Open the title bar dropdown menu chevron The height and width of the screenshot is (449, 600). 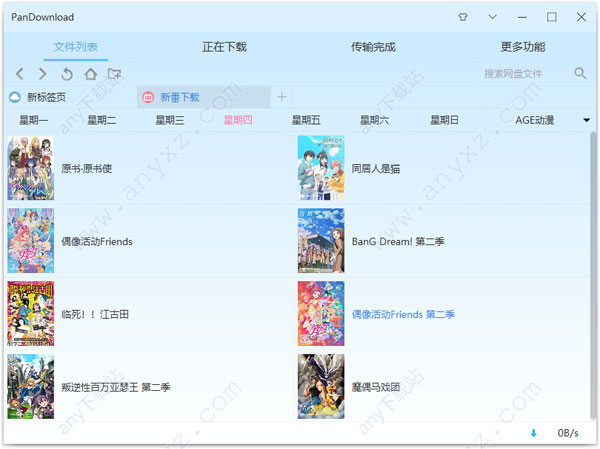coord(492,17)
